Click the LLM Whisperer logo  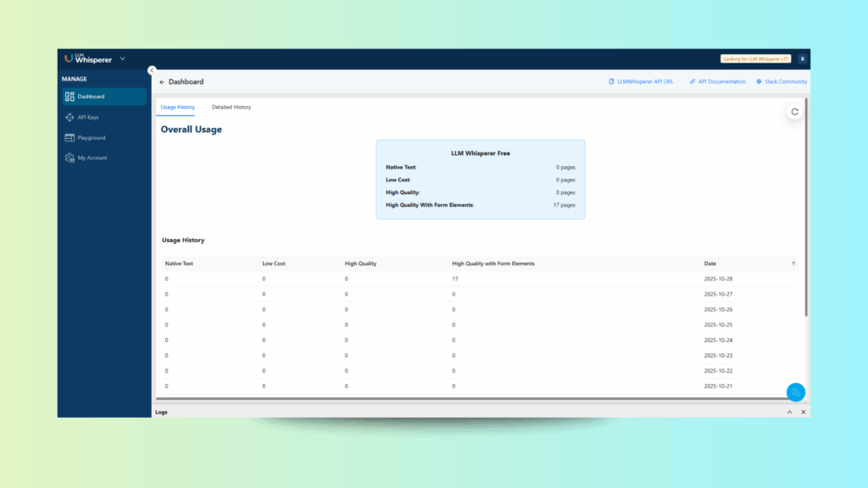pos(88,58)
